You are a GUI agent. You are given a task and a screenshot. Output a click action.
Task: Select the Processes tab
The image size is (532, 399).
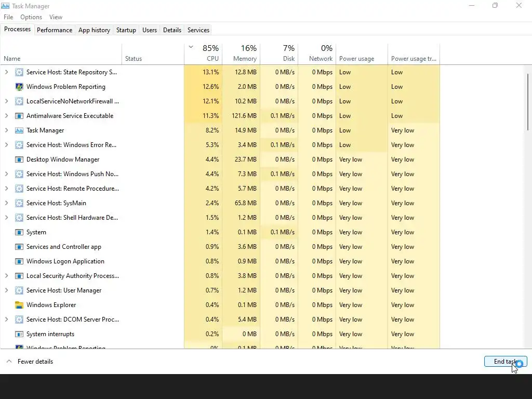(x=17, y=29)
